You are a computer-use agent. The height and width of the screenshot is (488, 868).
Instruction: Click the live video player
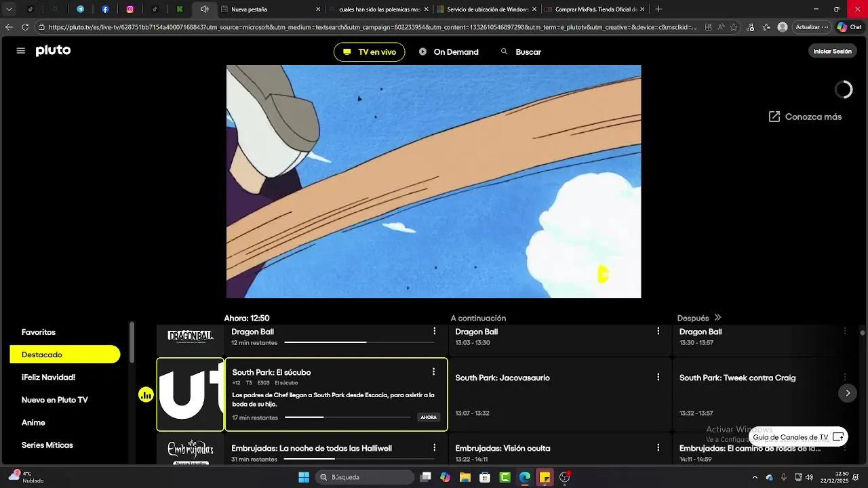(x=433, y=182)
